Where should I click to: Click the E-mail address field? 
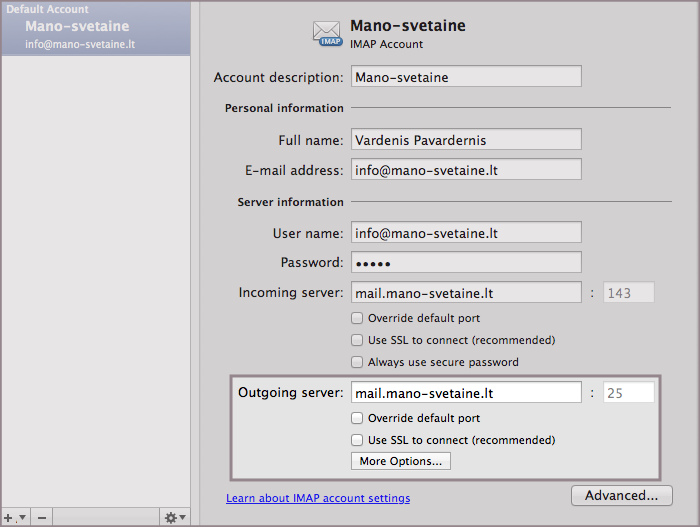pos(465,170)
